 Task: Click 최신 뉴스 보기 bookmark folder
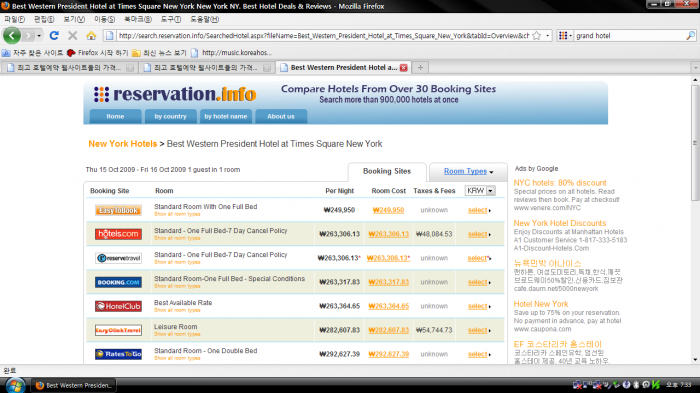[x=159, y=53]
